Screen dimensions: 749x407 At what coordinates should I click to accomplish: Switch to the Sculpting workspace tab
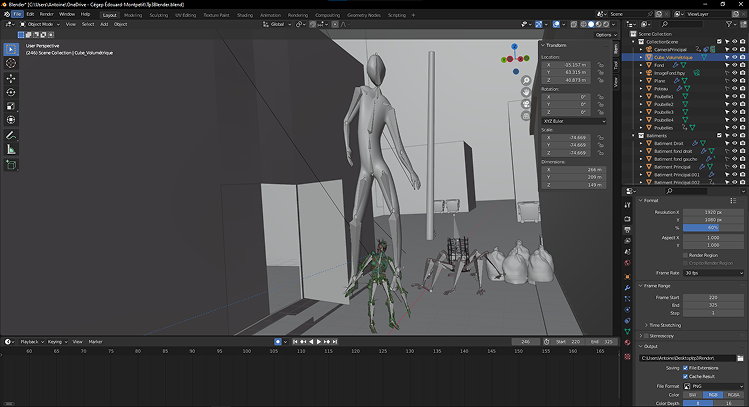(x=160, y=15)
